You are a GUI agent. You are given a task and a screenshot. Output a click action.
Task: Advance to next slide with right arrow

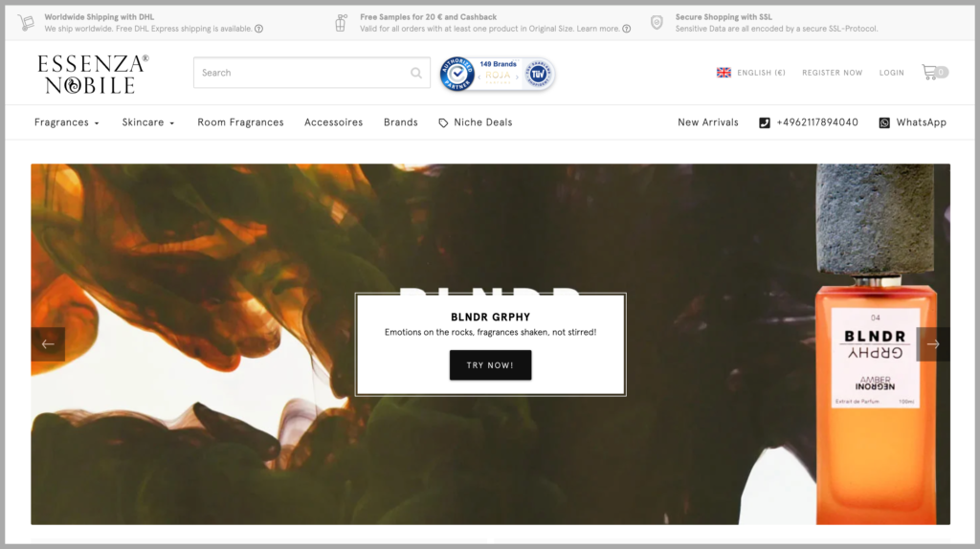(x=933, y=344)
